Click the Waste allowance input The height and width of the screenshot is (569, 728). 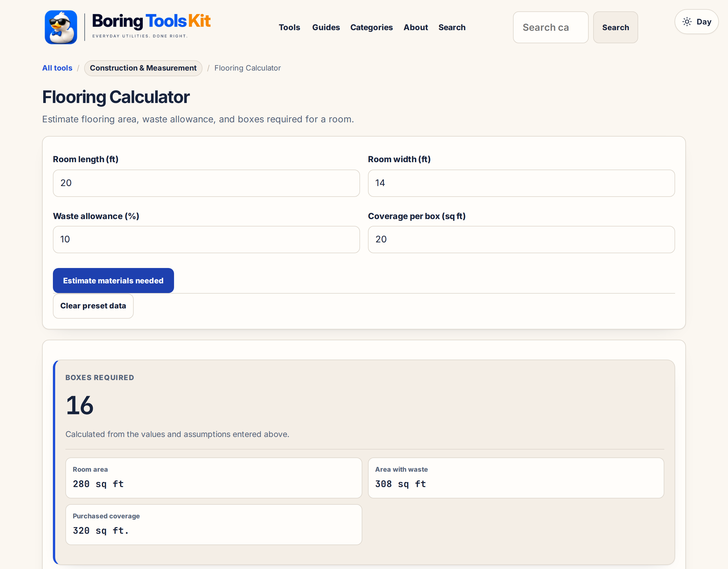(206, 240)
